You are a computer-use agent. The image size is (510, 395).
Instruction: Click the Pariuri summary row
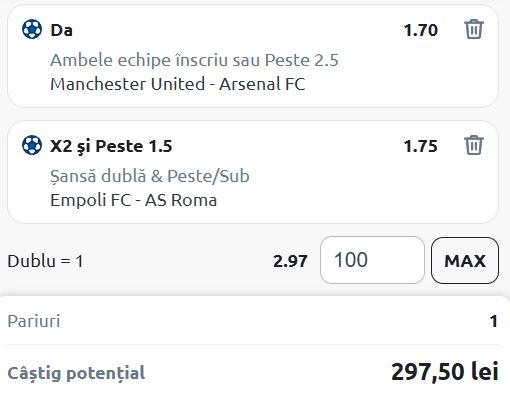click(253, 321)
